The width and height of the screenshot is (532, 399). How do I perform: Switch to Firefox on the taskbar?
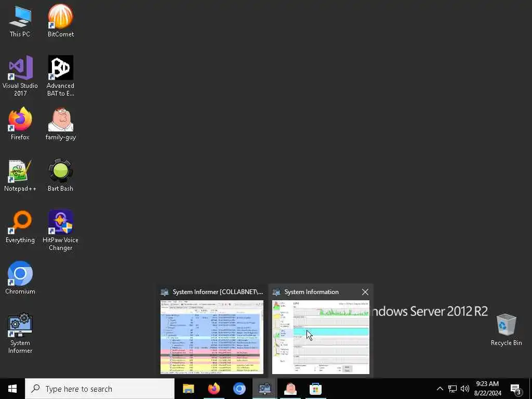coord(214,389)
